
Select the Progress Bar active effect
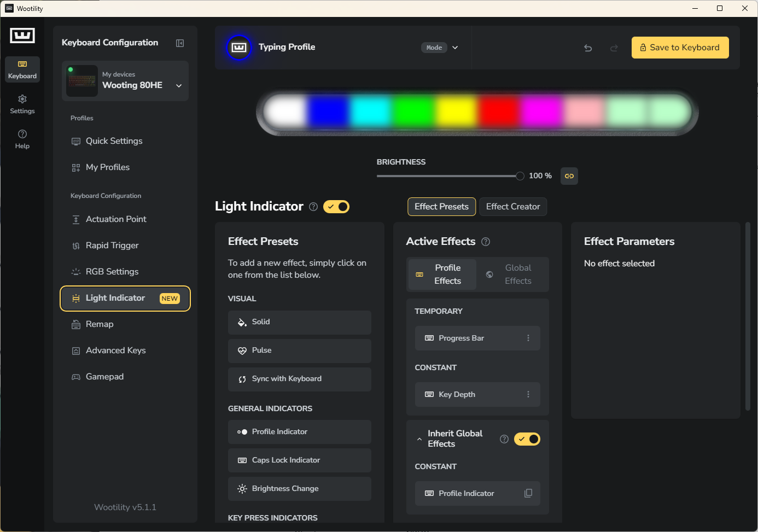[x=477, y=338]
